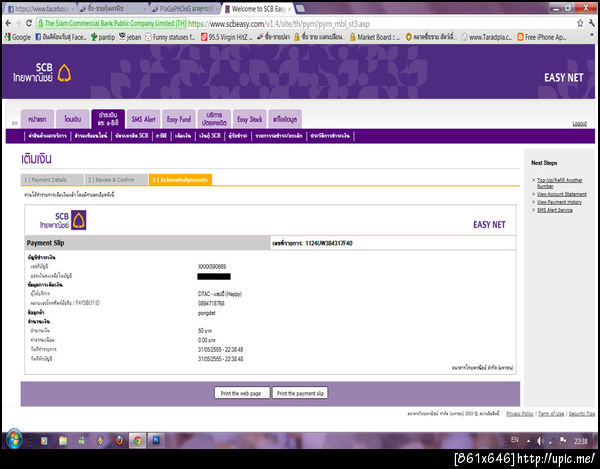600x469 pixels.
Task: Open the Free iPhone Ap... bookmark
Action: [541, 37]
